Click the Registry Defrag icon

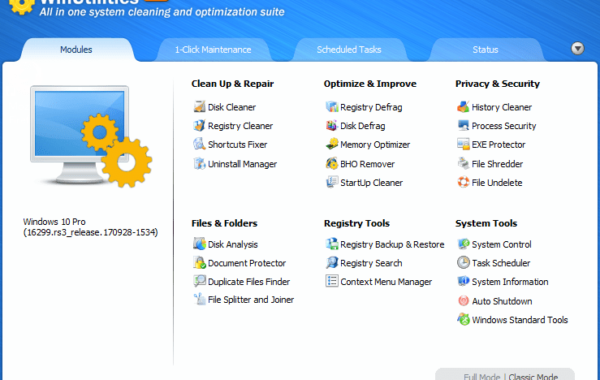[332, 107]
